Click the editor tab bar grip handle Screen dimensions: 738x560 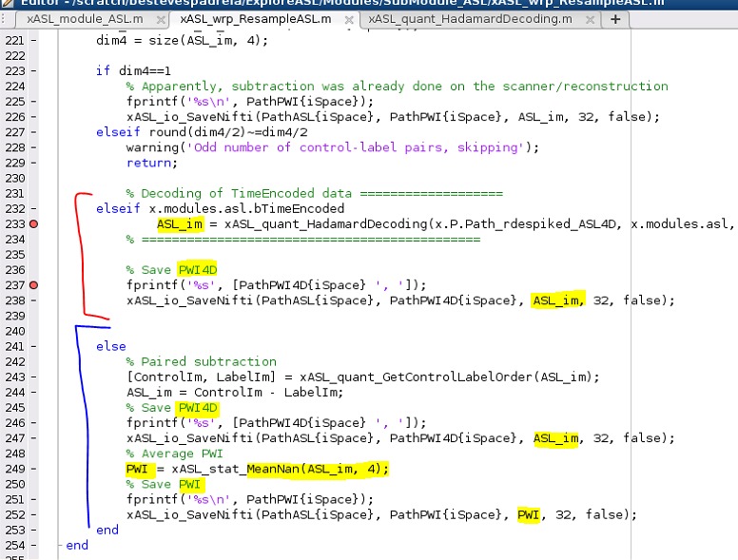4,19
